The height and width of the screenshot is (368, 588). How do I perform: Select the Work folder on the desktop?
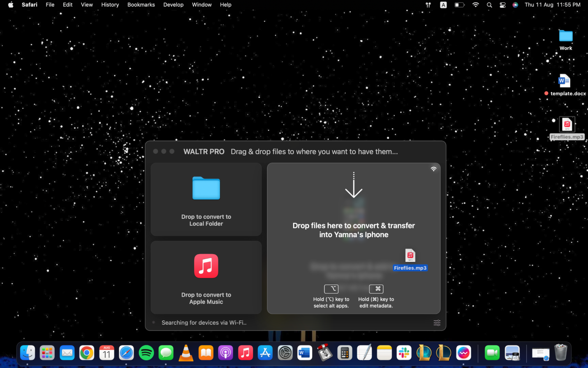566,40
